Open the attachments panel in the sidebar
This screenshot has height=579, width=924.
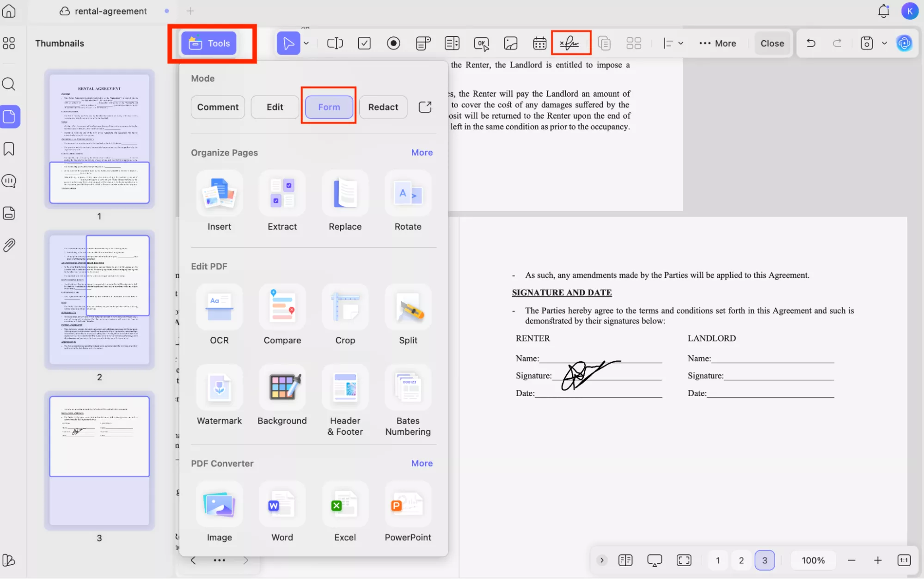pyautogui.click(x=9, y=245)
